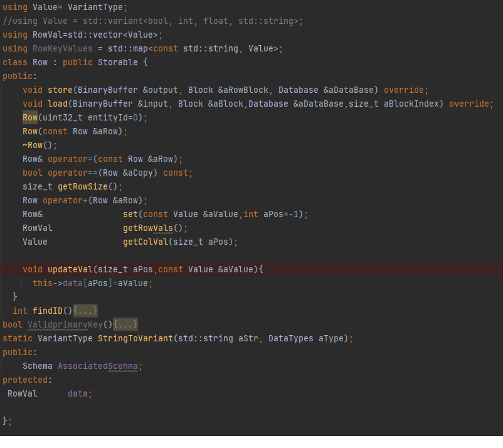Click the getColVal method name

(146, 242)
